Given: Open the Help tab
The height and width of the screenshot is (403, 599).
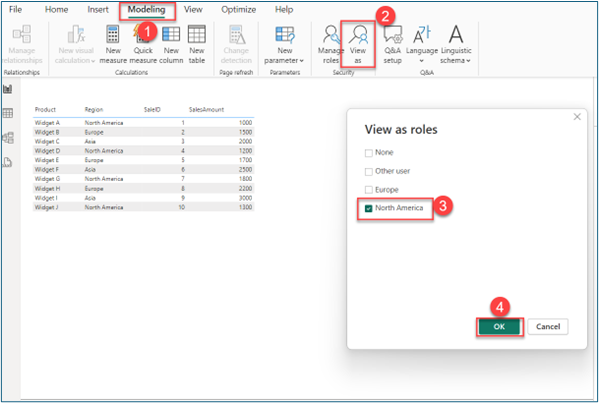Looking at the screenshot, I should click(284, 10).
